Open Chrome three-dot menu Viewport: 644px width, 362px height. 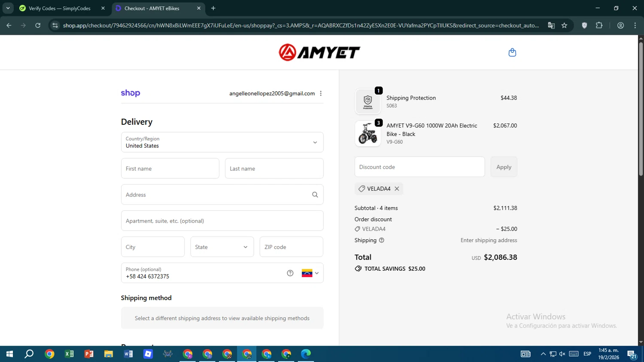pos(635,25)
